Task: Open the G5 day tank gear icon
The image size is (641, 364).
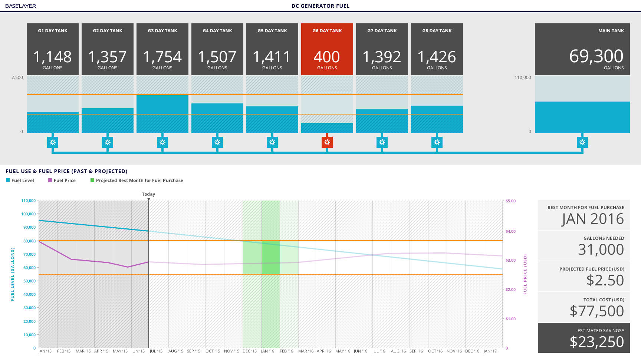Action: pyautogui.click(x=272, y=142)
